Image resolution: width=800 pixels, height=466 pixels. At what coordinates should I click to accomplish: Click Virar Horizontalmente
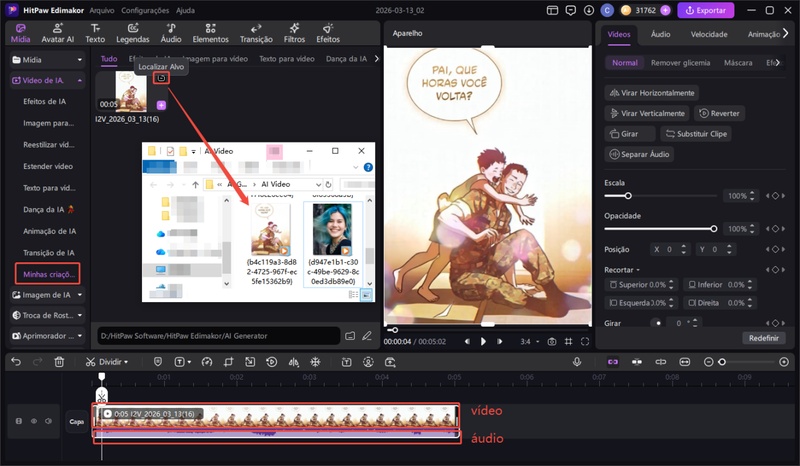click(652, 93)
